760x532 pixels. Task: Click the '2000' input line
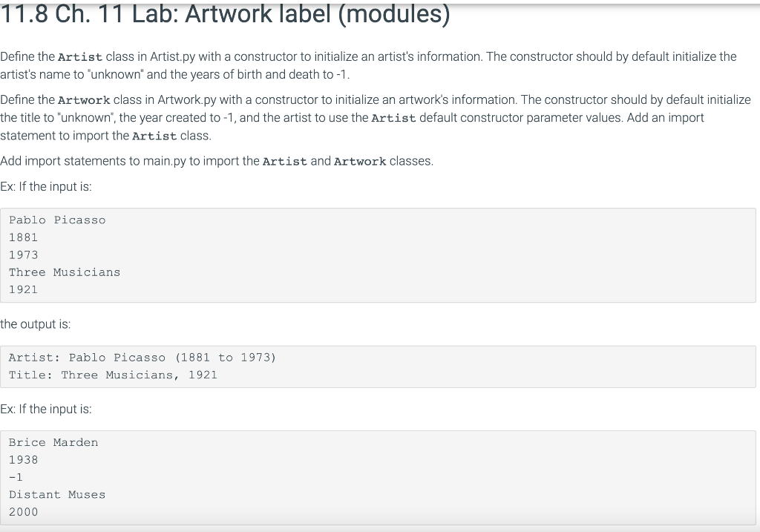click(23, 512)
